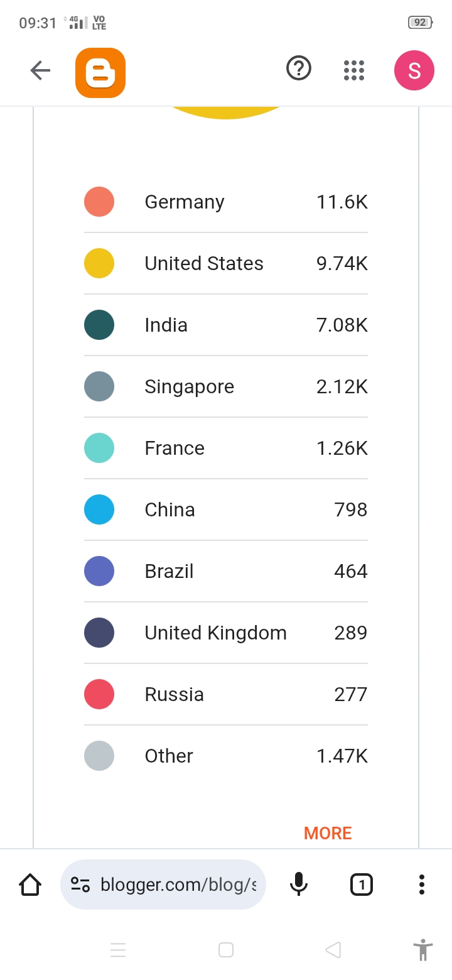452x980 pixels.
Task: Open the help question mark icon
Action: pyautogui.click(x=299, y=68)
